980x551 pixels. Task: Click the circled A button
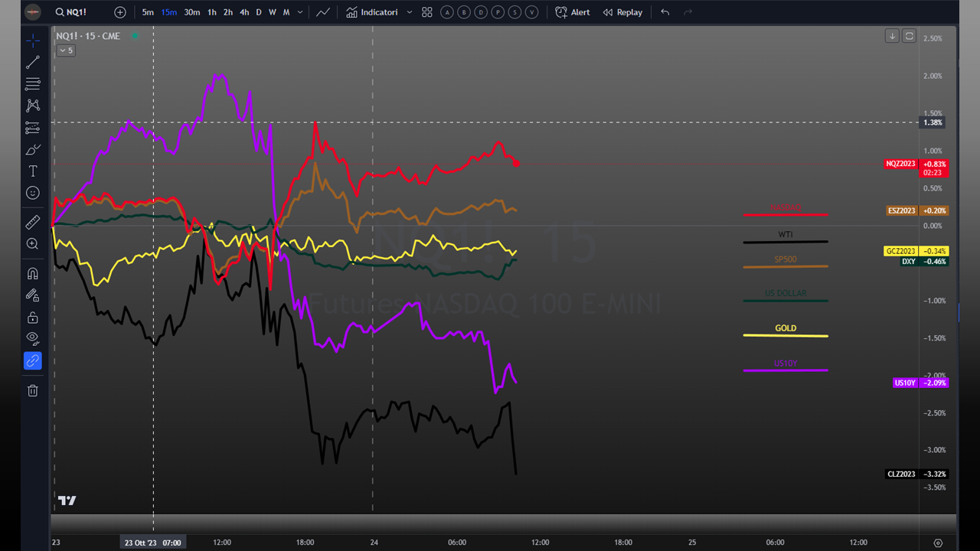click(447, 12)
